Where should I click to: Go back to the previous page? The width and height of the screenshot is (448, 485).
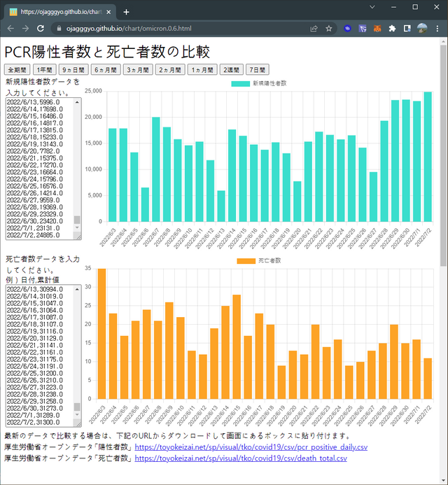pyautogui.click(x=10, y=29)
